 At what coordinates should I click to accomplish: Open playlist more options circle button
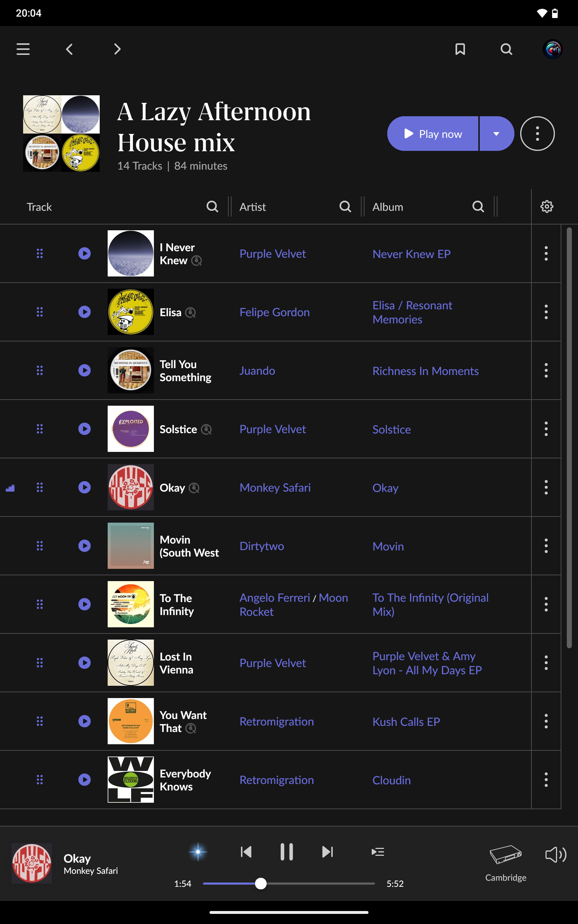[x=537, y=134]
